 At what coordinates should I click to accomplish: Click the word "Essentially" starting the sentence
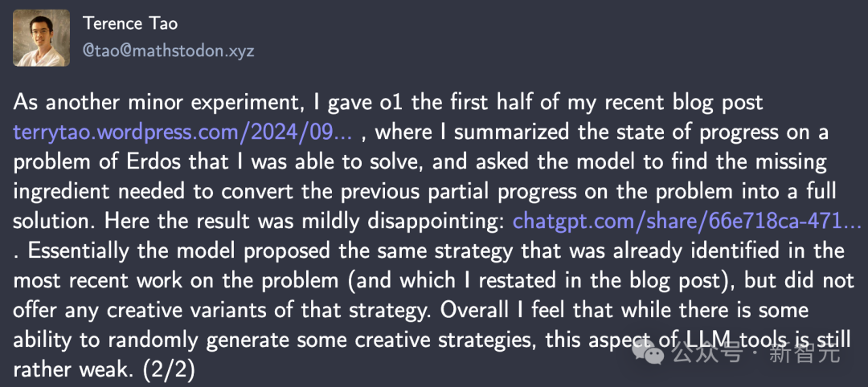coord(79,251)
